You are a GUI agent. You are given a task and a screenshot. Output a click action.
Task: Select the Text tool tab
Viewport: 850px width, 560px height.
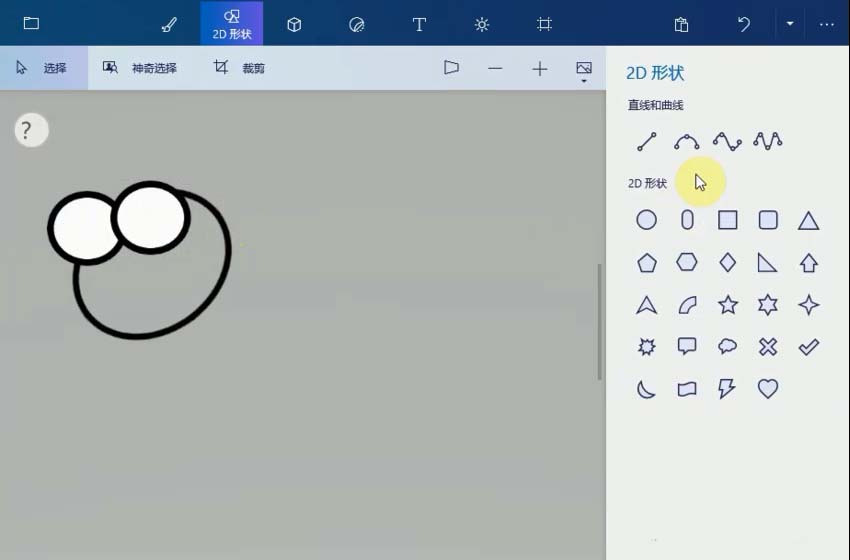pyautogui.click(x=419, y=24)
